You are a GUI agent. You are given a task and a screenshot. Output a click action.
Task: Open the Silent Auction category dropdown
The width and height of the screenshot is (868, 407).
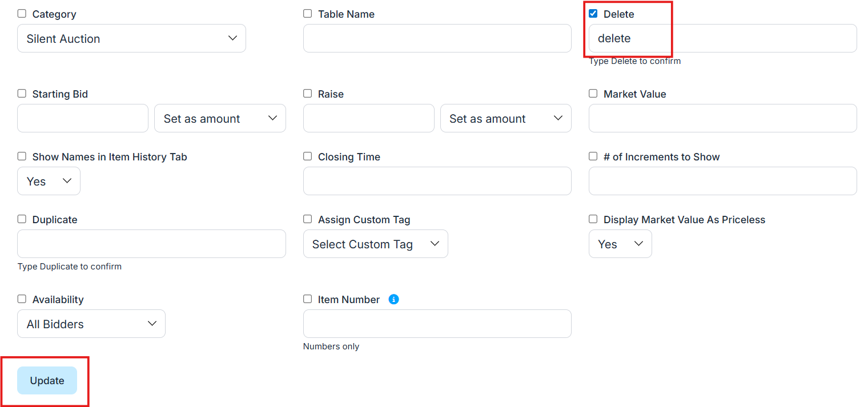click(131, 38)
